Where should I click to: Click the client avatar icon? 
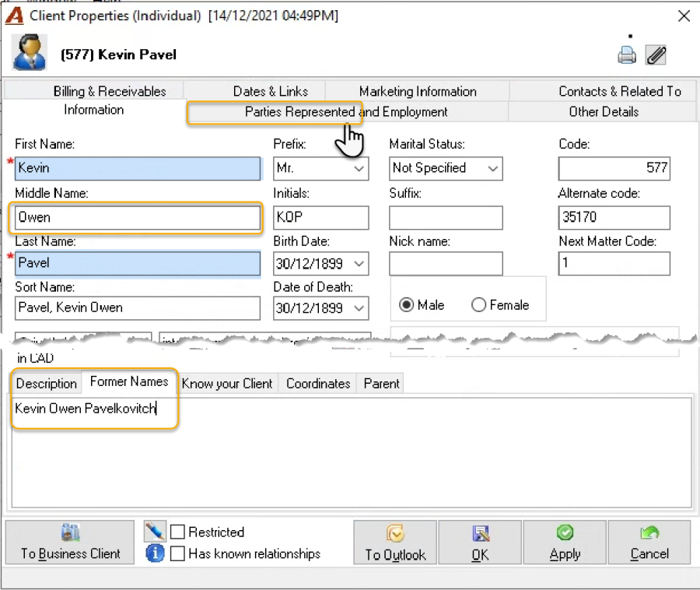click(x=30, y=53)
